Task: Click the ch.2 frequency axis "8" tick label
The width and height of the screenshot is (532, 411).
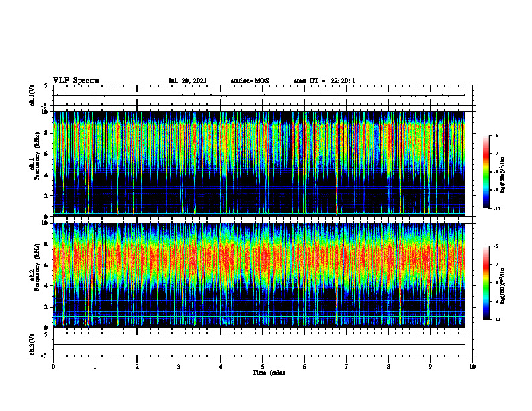Action: click(x=46, y=244)
